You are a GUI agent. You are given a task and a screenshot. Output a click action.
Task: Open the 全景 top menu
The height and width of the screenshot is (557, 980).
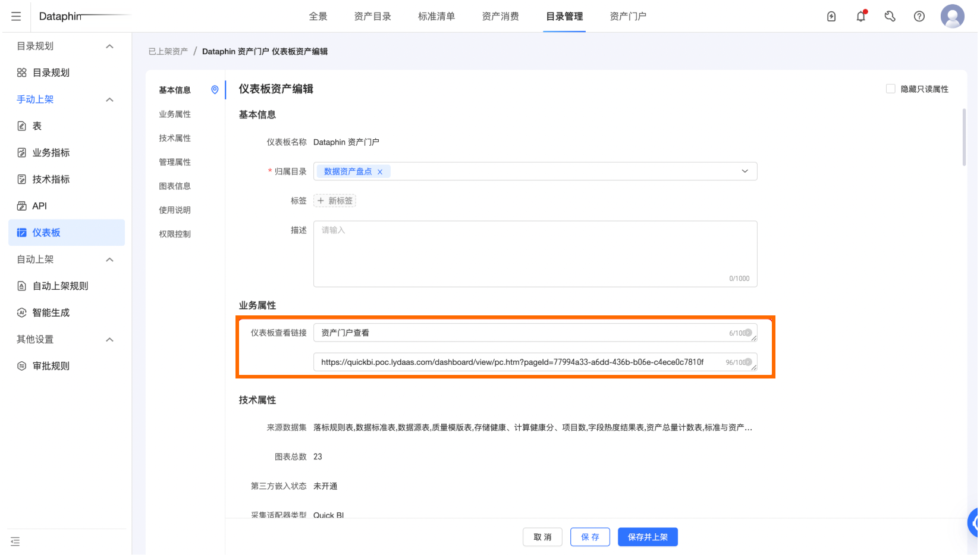point(318,17)
